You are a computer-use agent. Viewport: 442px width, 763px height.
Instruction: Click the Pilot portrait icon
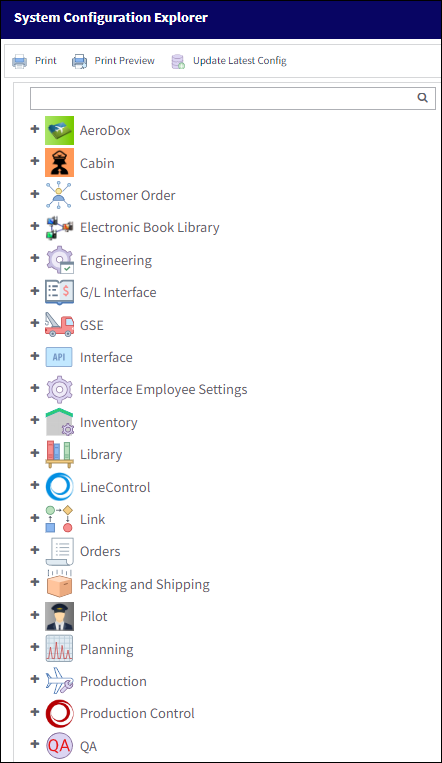click(x=59, y=617)
